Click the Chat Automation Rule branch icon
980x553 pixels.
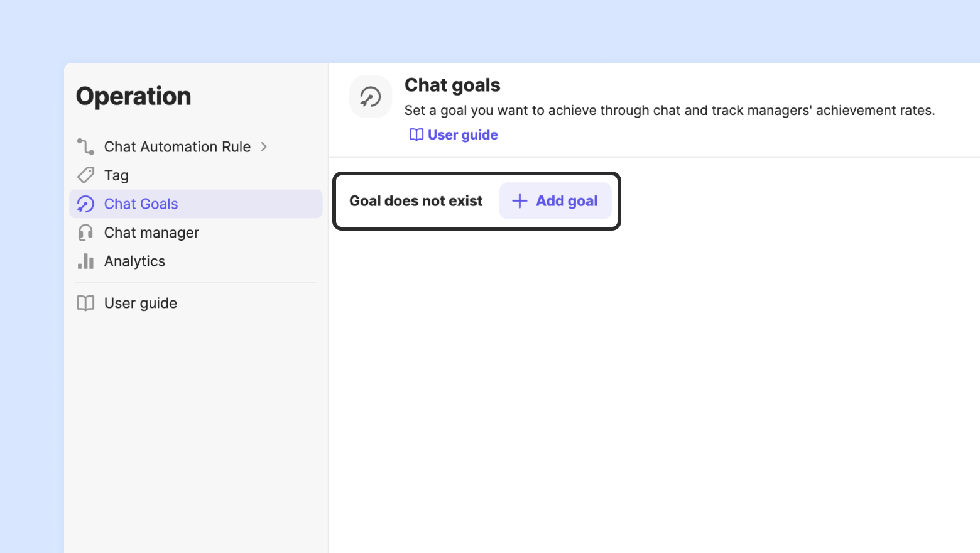coord(85,146)
